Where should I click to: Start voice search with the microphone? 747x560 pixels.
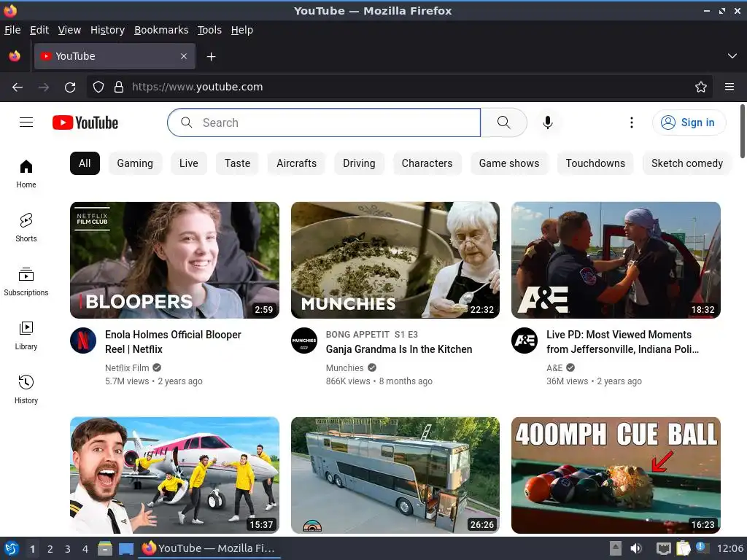point(548,122)
